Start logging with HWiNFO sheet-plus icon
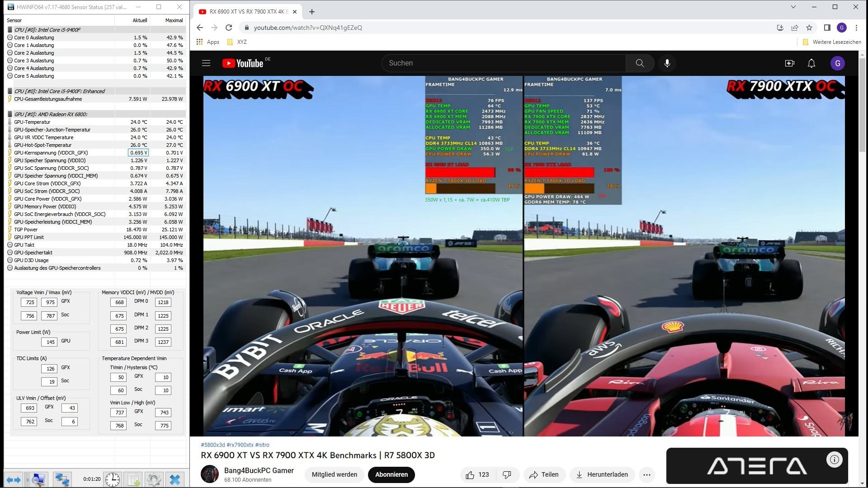 click(133, 479)
